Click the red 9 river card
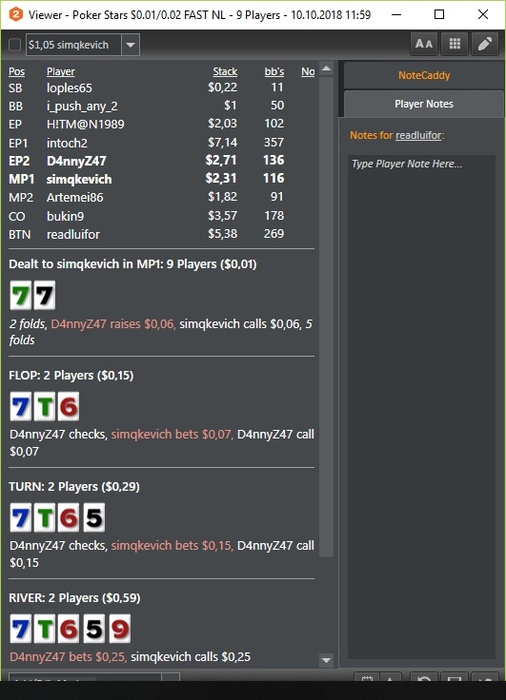Image resolution: width=506 pixels, height=700 pixels. pyautogui.click(x=120, y=629)
